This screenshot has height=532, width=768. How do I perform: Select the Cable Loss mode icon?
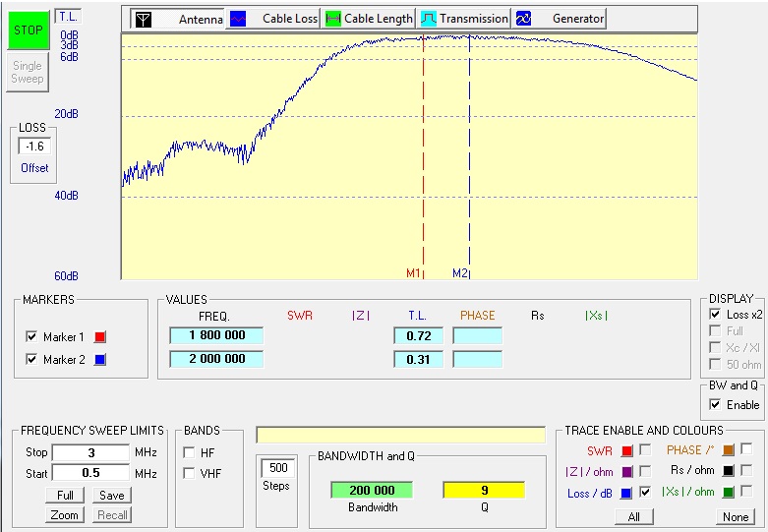[238, 19]
